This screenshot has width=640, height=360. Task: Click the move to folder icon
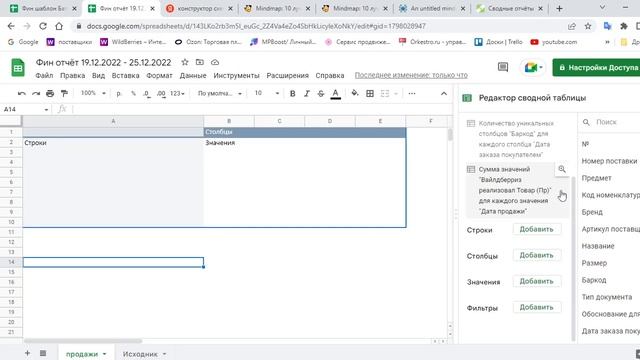point(200,62)
